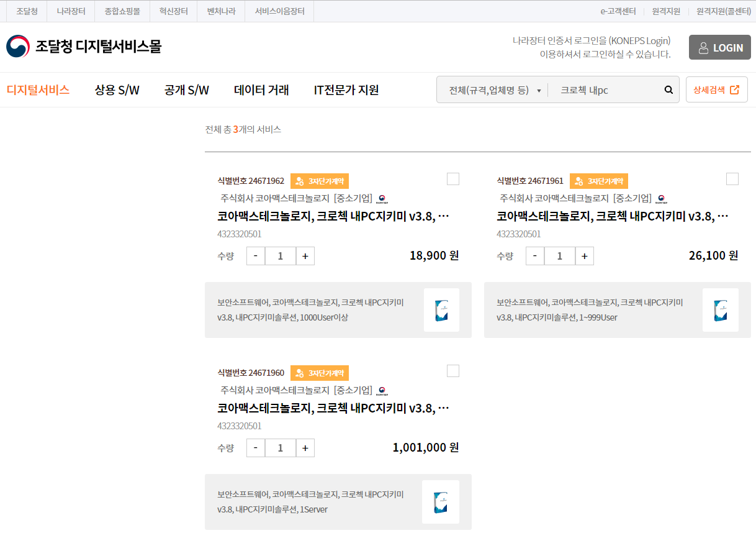This screenshot has width=756, height=533.
Task: Open product box thumbnail for 1Server
Action: (x=441, y=502)
